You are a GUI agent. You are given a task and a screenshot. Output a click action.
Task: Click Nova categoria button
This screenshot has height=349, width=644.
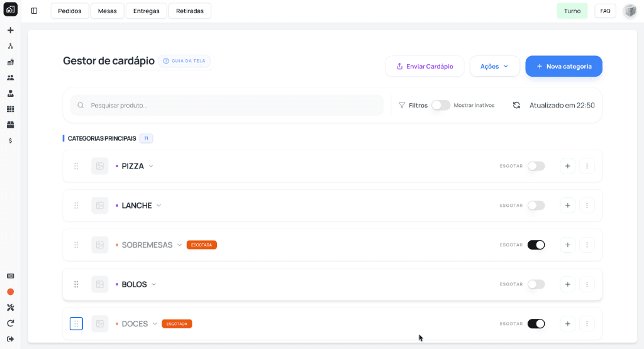click(563, 66)
